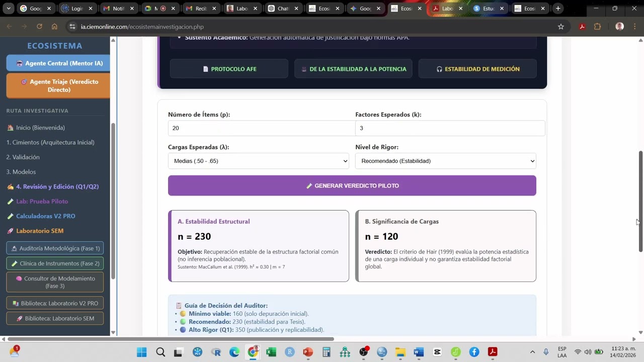This screenshot has height=362, width=644.
Task: Open CapCut from the taskbar
Action: [x=437, y=352]
